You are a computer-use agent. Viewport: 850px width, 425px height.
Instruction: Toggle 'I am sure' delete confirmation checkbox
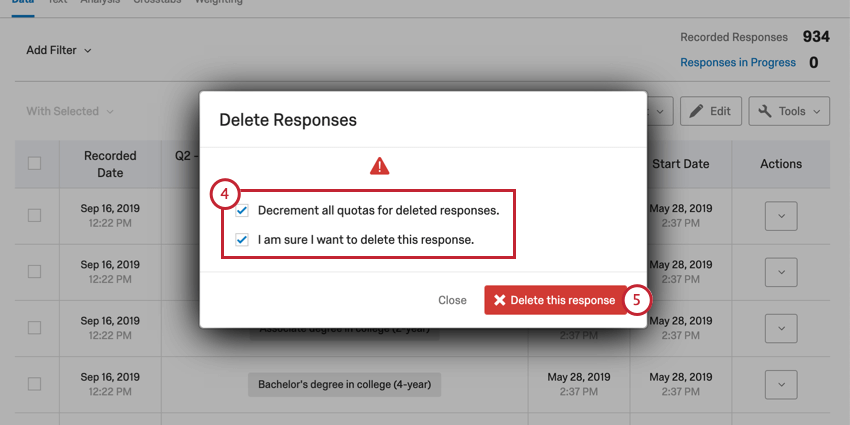[x=242, y=240]
